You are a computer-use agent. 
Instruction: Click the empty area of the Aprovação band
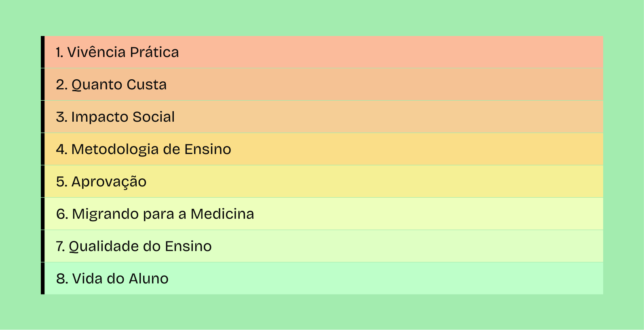[404, 182]
